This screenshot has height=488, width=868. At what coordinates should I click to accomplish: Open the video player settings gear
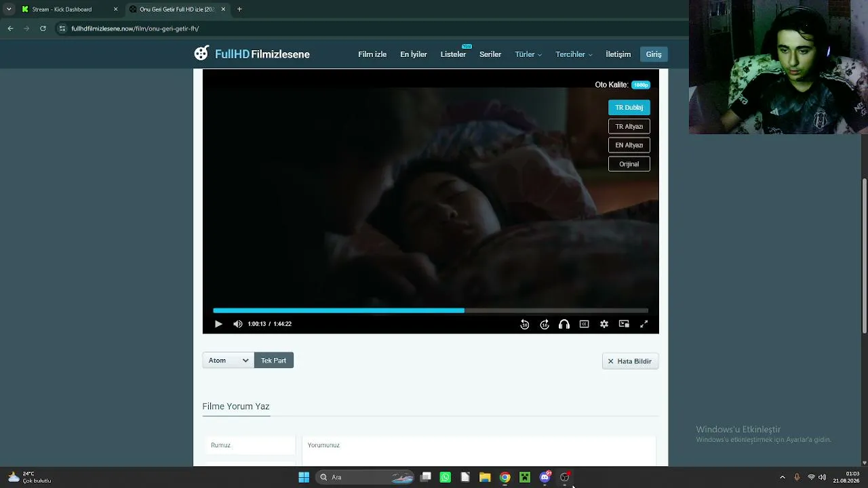tap(604, 324)
